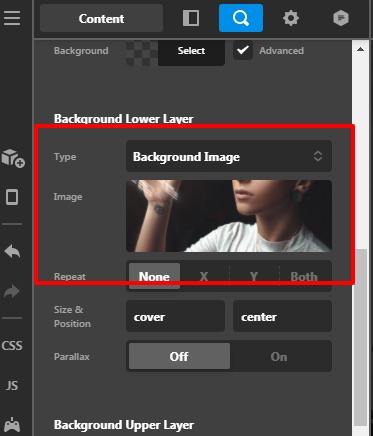Click the redo arrow icon
Screen dimensions: 373x436
(12, 291)
